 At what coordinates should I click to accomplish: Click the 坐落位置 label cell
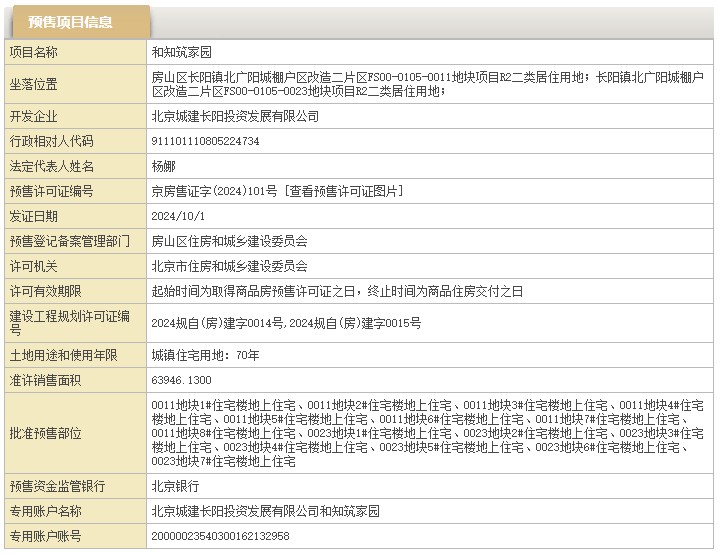point(75,84)
